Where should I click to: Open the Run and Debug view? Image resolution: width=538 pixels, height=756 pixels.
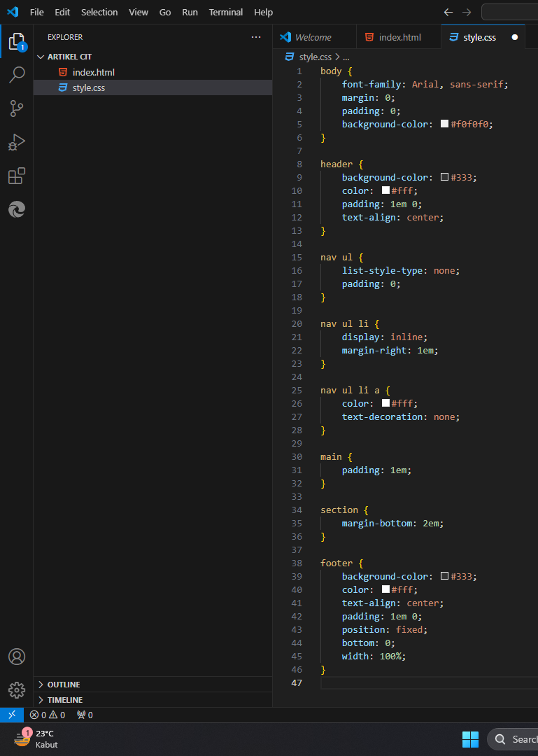point(17,142)
